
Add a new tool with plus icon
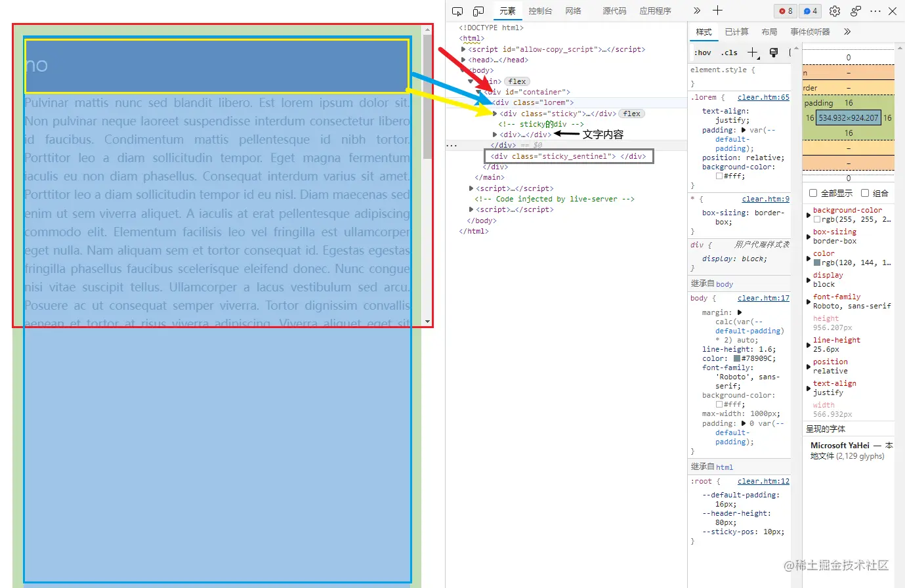pos(717,10)
